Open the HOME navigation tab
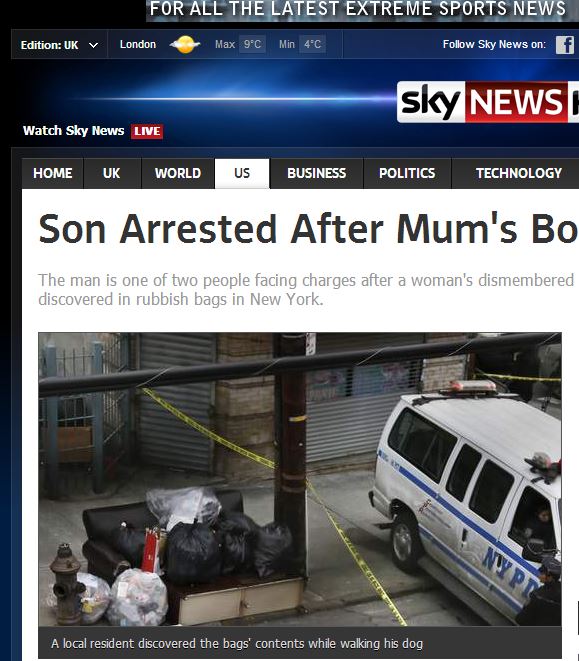Viewport: 579px width, 661px height. point(53,173)
